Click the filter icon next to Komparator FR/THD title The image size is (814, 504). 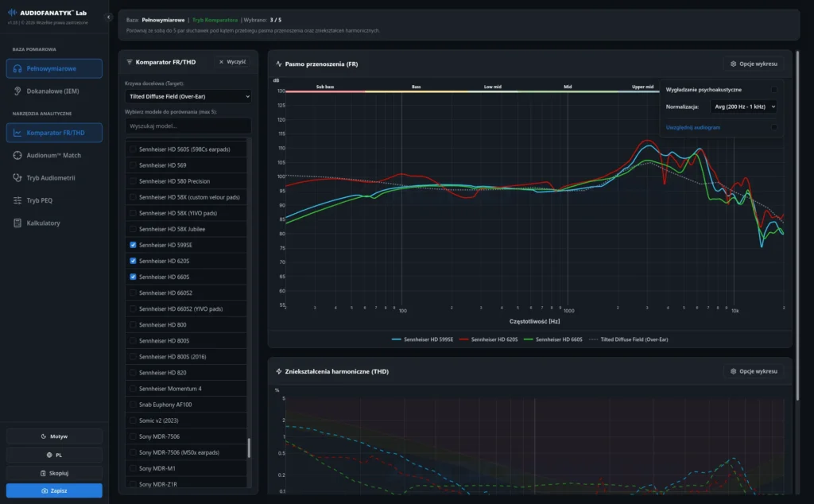point(130,62)
